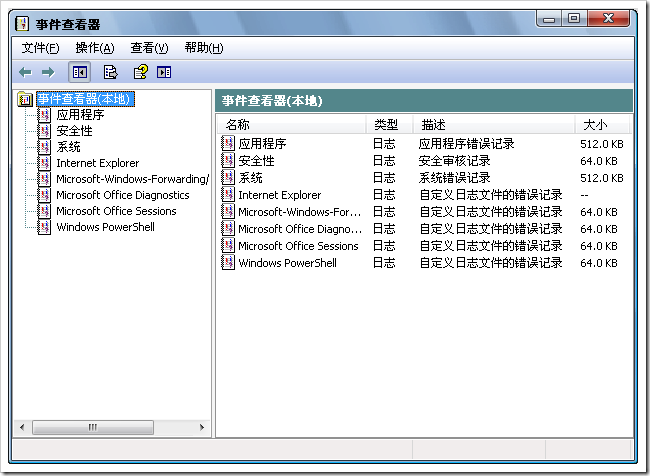650x476 pixels.
Task: Sort by the 大小 column header
Action: [x=602, y=124]
